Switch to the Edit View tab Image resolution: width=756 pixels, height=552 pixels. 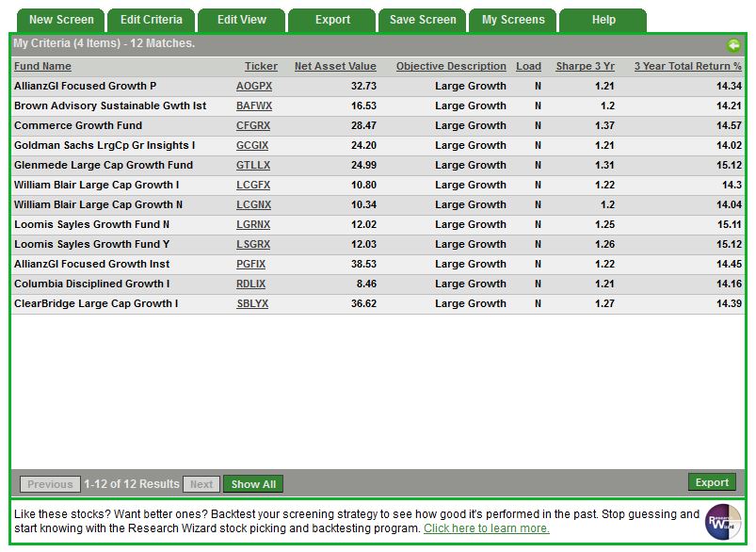tap(242, 20)
